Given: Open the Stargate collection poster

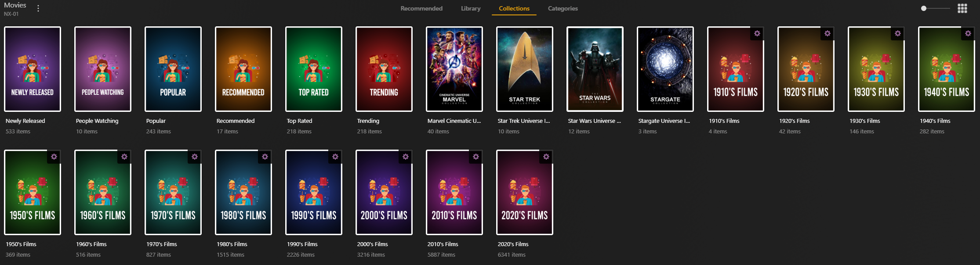Looking at the screenshot, I should (665, 69).
